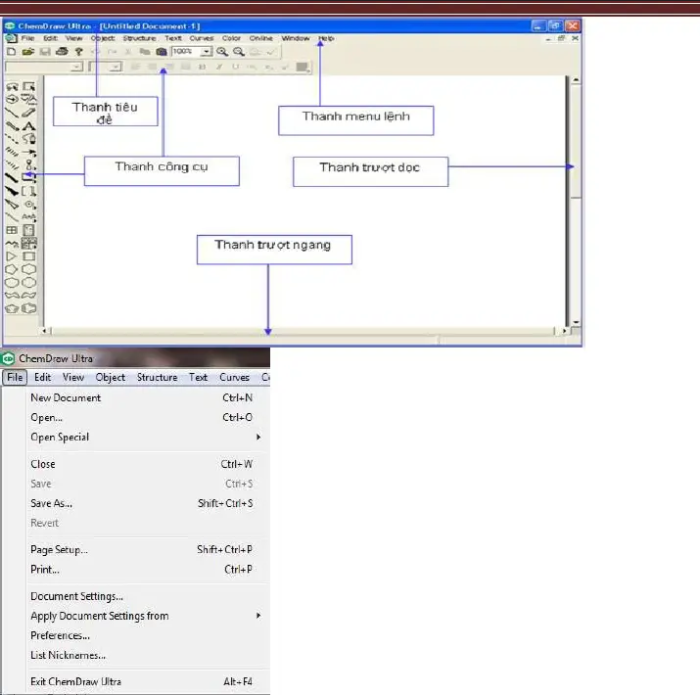Open View menu in lower menu bar
Viewport: 700px width, 695px height.
73,377
